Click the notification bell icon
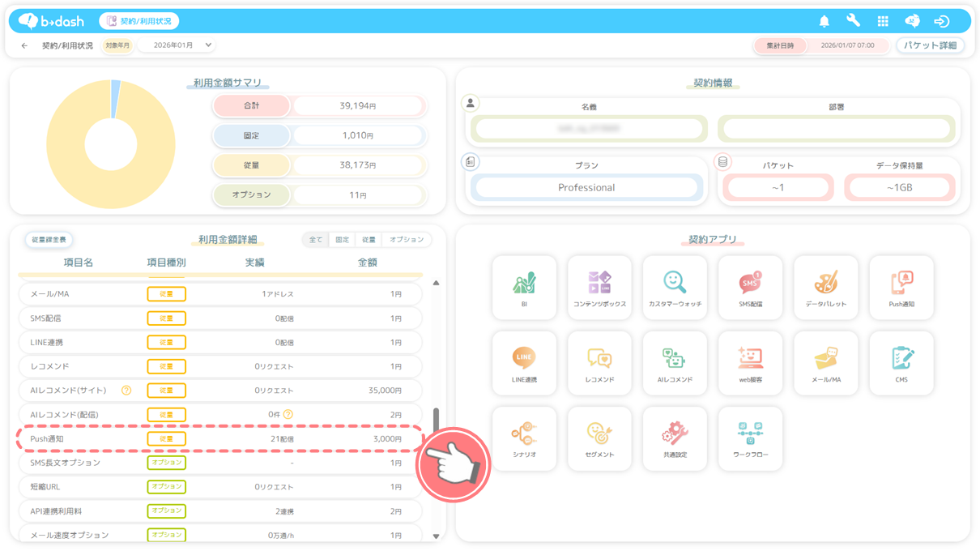The width and height of the screenshot is (980, 551). (x=824, y=21)
